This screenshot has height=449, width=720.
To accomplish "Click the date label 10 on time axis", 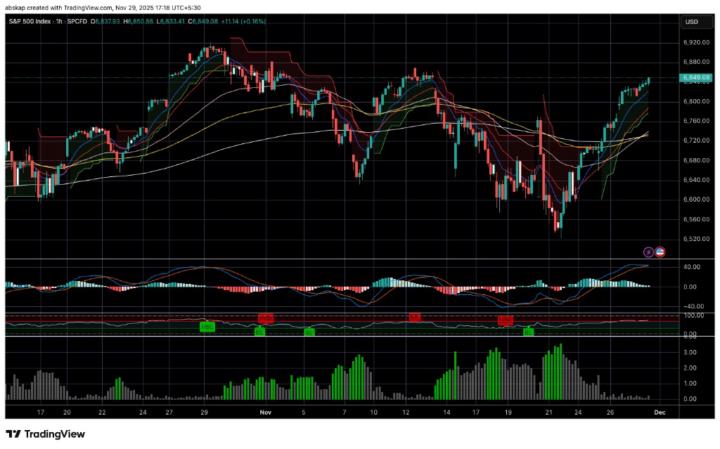I will [x=374, y=412].
